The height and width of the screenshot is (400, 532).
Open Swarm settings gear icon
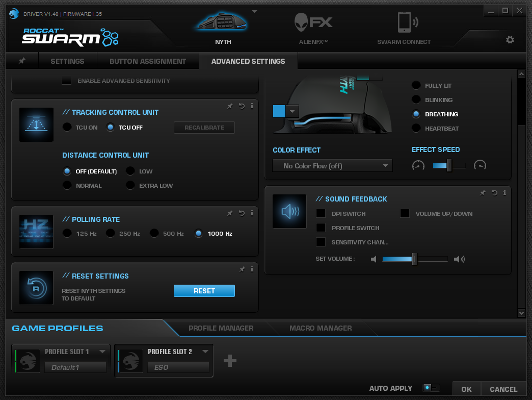click(x=510, y=40)
